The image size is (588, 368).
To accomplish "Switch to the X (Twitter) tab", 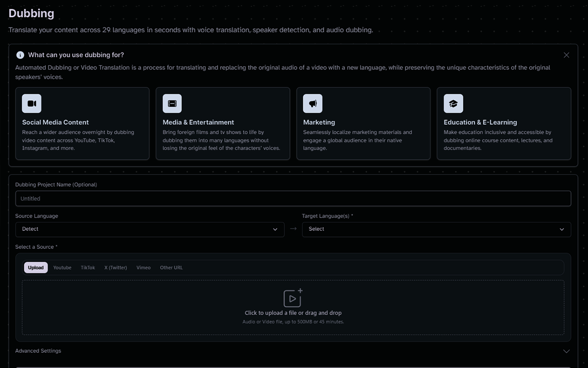I will (x=115, y=267).
